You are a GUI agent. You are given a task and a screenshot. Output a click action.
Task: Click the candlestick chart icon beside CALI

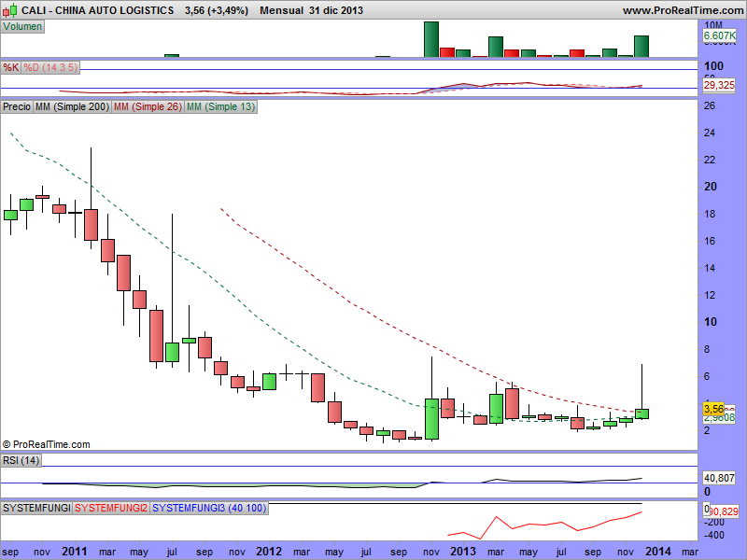pyautogui.click(x=10, y=10)
